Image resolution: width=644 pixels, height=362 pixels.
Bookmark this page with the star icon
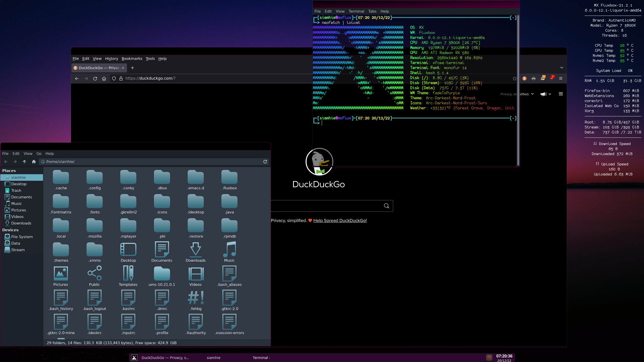515,78
